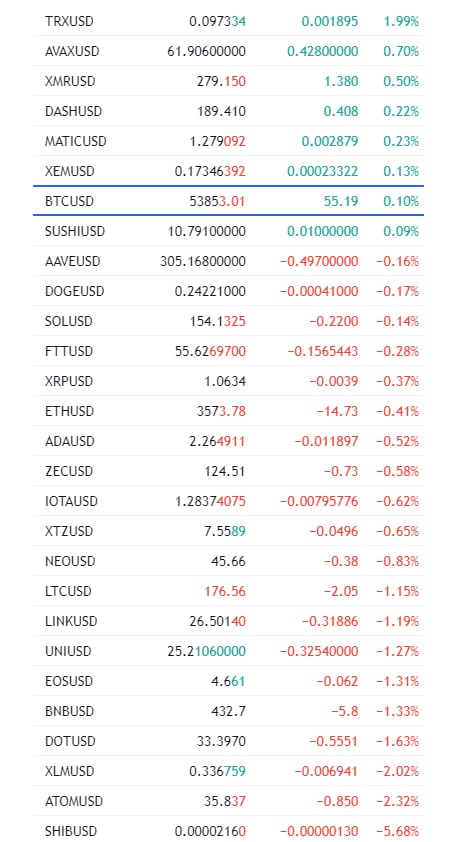Select the ETHUSD price 3573.78
The height and width of the screenshot is (842, 462).
221,411
